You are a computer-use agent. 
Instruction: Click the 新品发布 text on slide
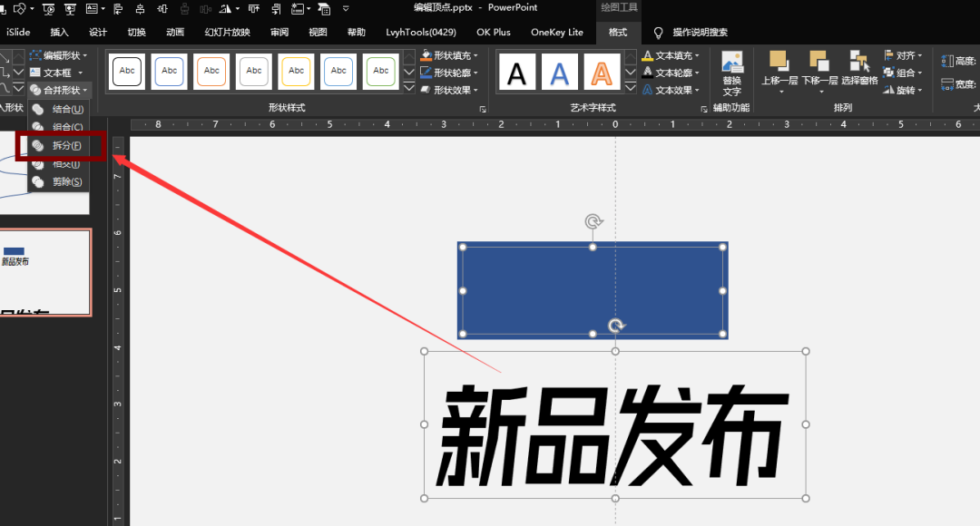click(613, 435)
